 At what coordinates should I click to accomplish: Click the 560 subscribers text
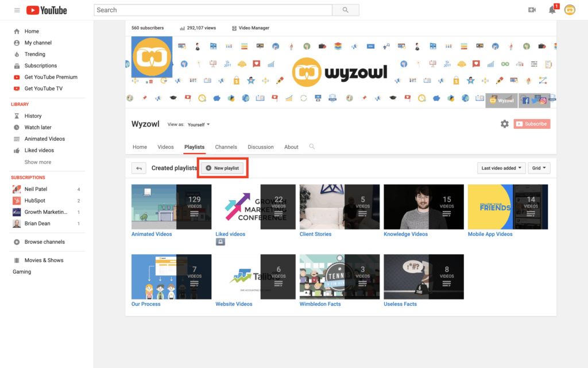(148, 28)
